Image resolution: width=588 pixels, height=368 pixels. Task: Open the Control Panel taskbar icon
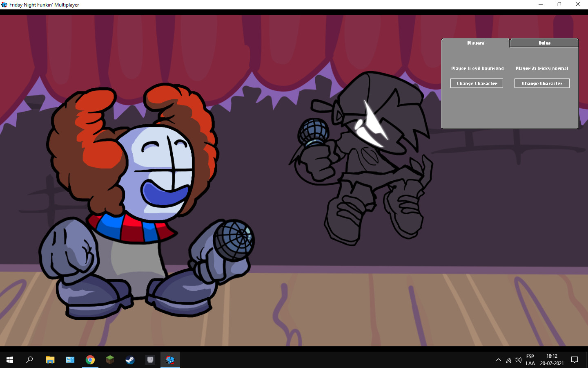70,360
